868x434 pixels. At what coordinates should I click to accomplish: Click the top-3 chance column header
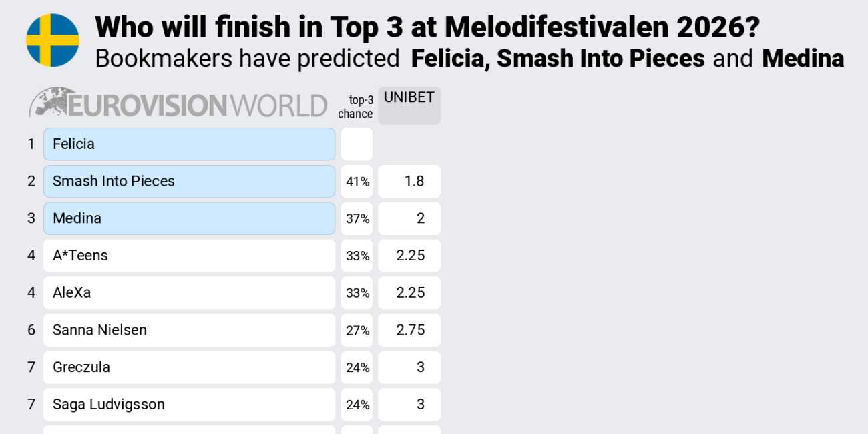pos(356,107)
